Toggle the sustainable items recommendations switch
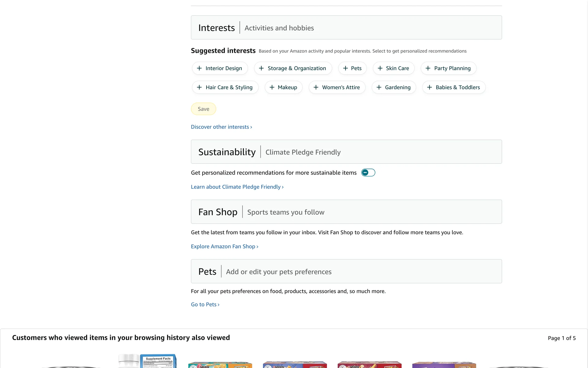Viewport: 588px width, 368px height. [368, 173]
